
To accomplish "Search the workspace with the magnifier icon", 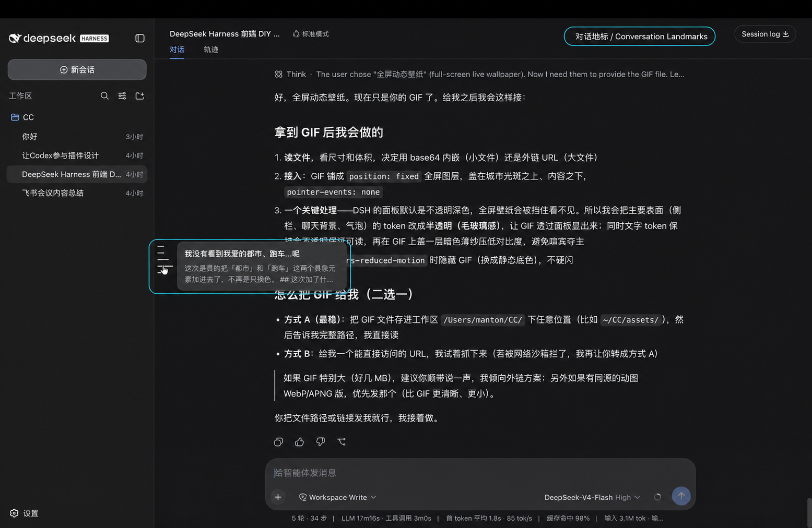I will click(104, 95).
